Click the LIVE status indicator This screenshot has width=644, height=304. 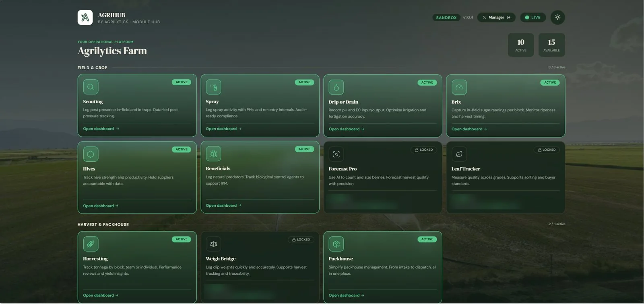click(533, 17)
